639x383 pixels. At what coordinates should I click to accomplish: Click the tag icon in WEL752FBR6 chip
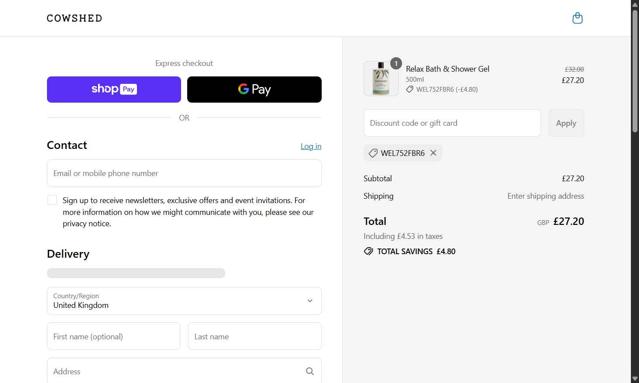372,153
